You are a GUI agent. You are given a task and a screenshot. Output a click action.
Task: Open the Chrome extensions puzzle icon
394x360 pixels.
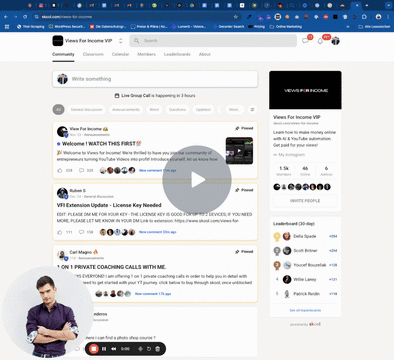click(364, 17)
